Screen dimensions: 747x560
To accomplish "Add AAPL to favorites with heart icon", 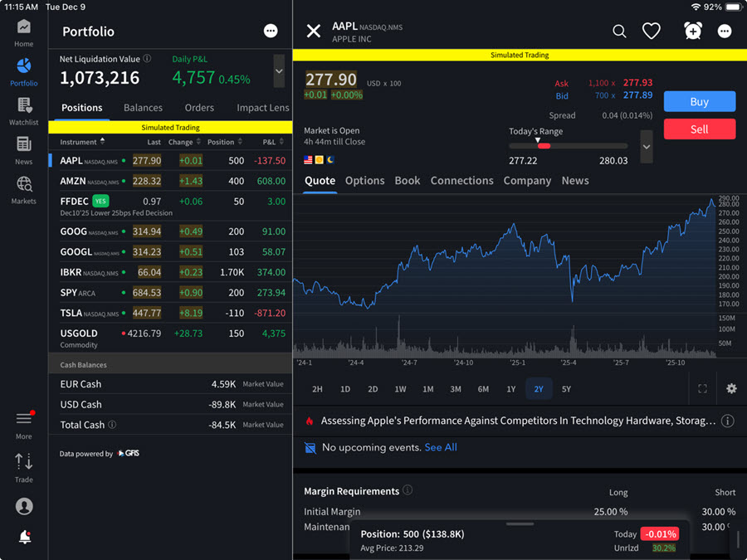I will (652, 32).
